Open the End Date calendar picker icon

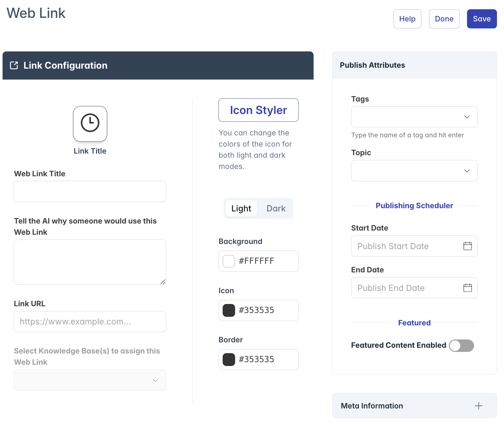tap(468, 288)
